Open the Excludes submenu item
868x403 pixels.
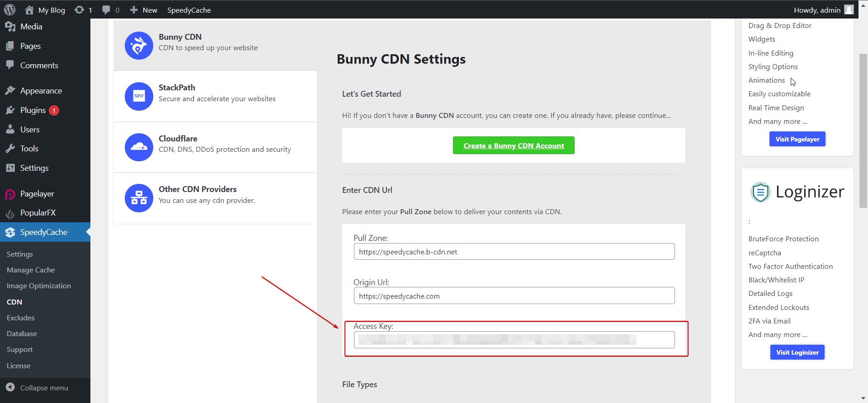click(x=21, y=318)
